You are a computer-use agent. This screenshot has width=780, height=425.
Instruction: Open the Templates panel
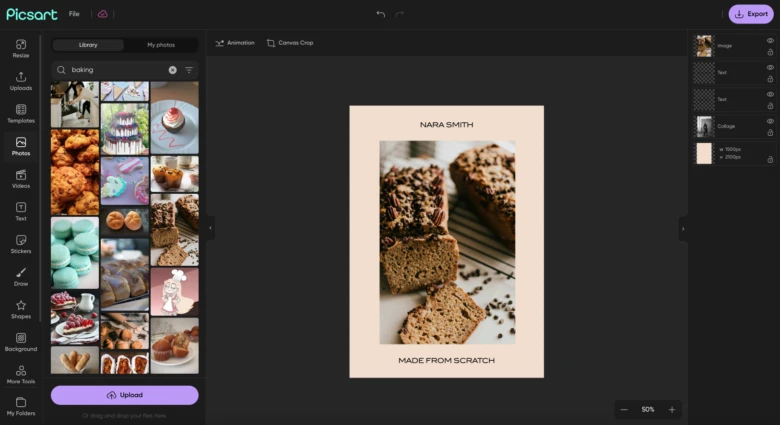pos(20,113)
